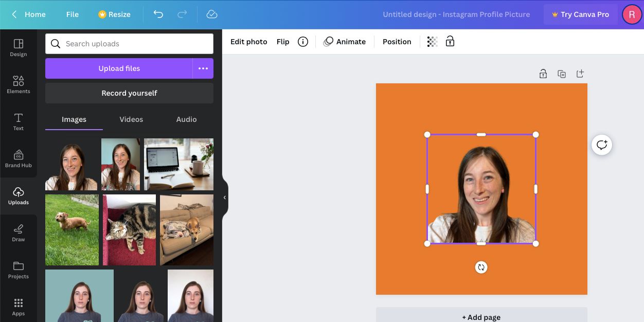Open the Resize options
644x322 pixels.
pos(114,14)
